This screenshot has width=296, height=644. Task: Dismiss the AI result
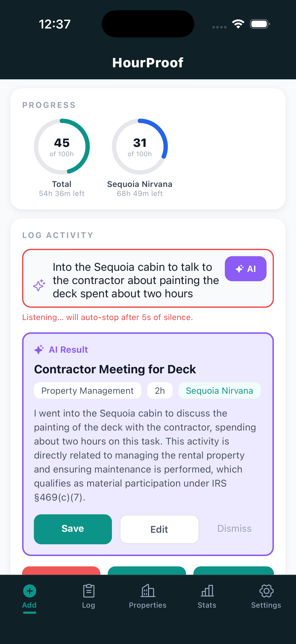click(x=234, y=529)
